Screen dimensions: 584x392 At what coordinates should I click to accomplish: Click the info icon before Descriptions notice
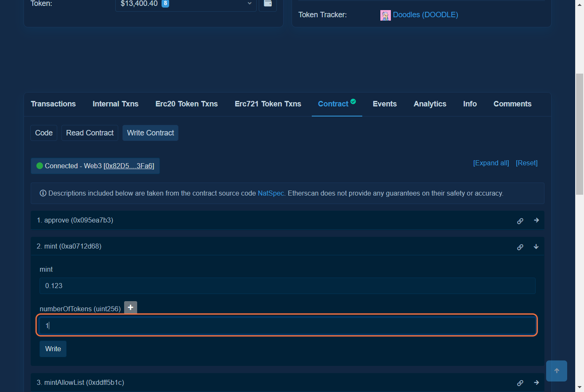[43, 193]
